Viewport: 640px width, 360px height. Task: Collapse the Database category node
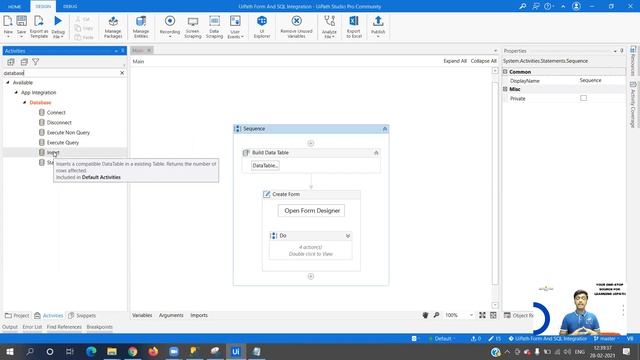click(x=24, y=102)
